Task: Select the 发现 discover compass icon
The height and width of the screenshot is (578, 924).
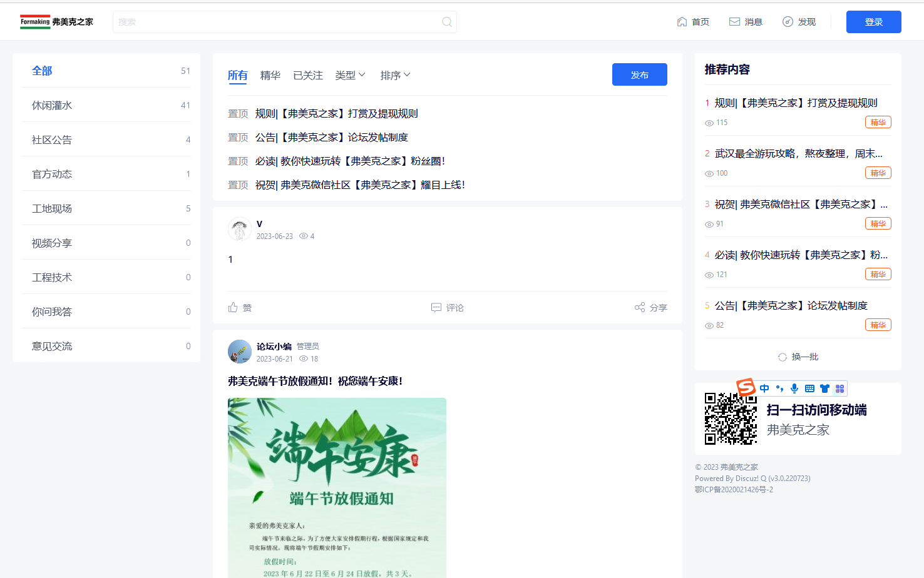Action: 788,21
